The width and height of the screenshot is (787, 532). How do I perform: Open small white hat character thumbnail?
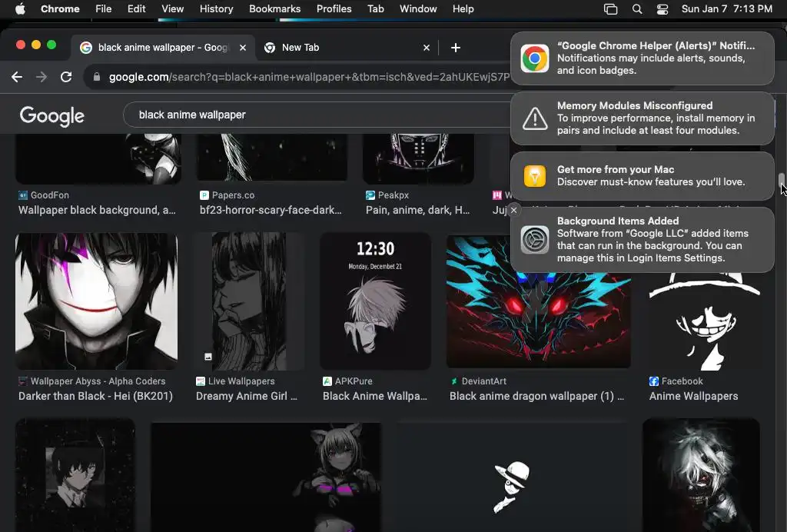click(x=512, y=477)
